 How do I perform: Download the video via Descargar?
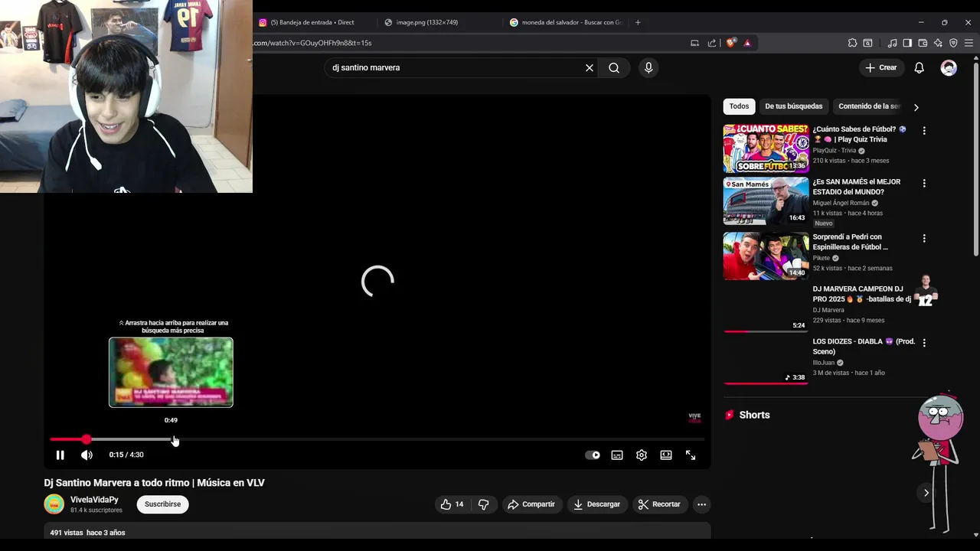tap(596, 504)
